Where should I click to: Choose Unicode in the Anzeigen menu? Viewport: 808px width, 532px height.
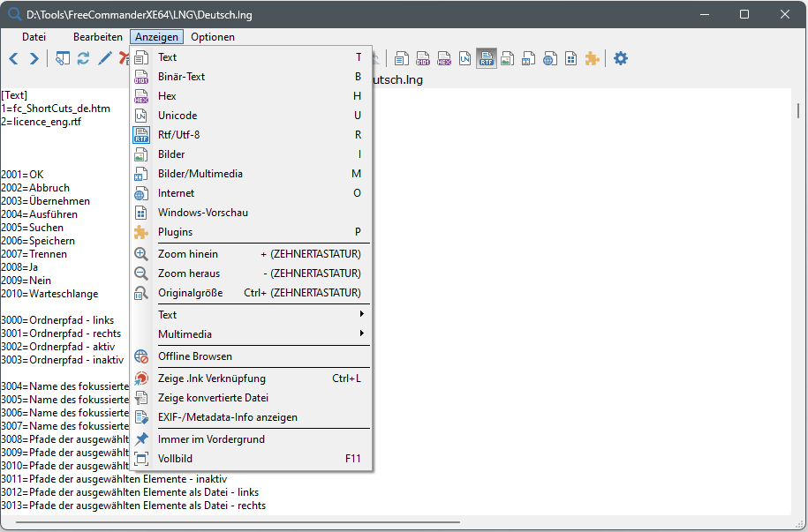177,116
